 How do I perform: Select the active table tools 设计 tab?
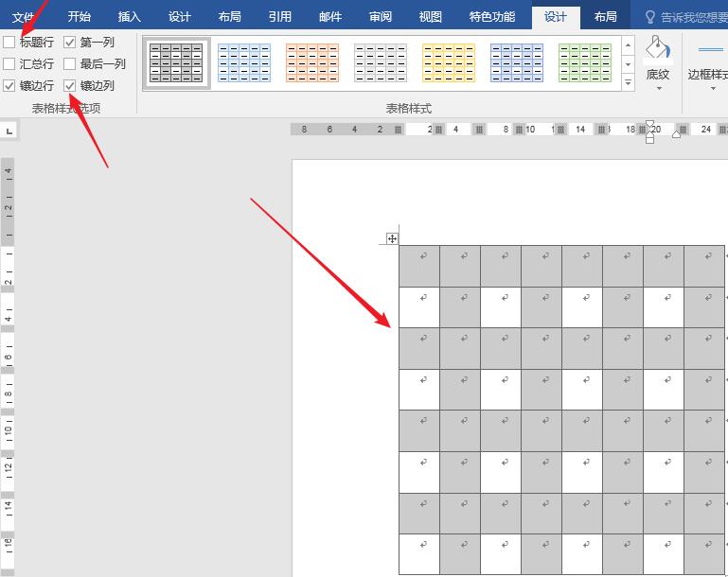[556, 17]
